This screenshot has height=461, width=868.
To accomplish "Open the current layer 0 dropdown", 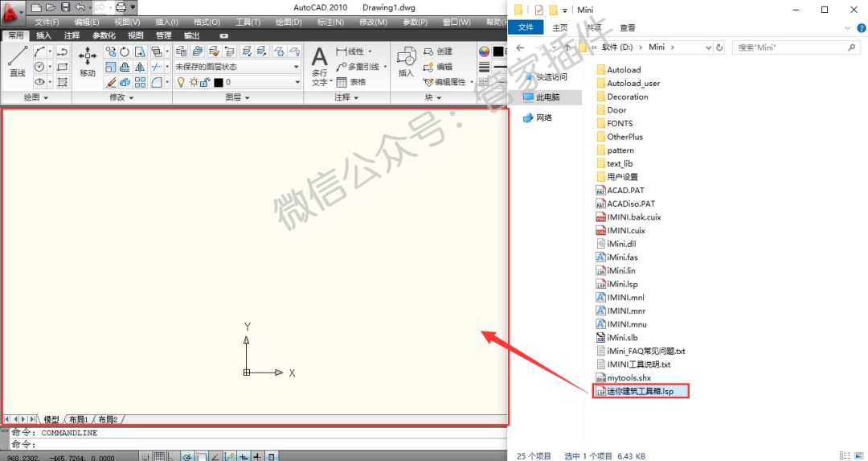I will [297, 82].
